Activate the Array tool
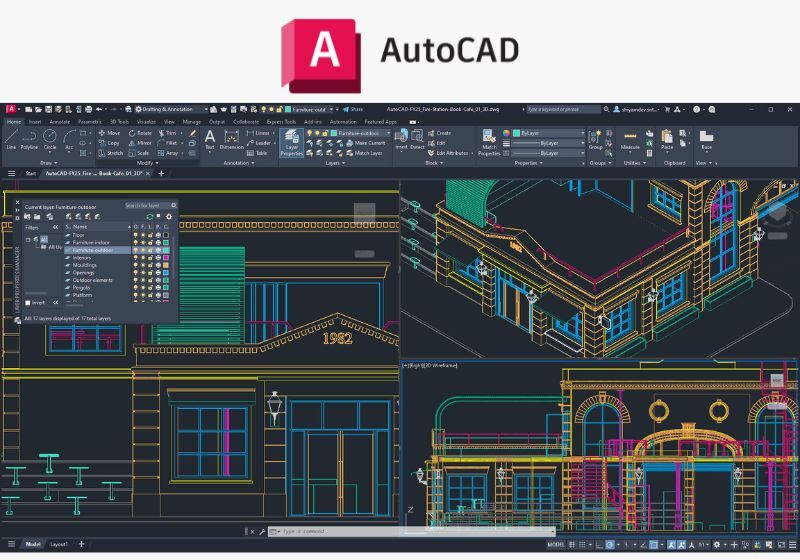 tap(168, 153)
